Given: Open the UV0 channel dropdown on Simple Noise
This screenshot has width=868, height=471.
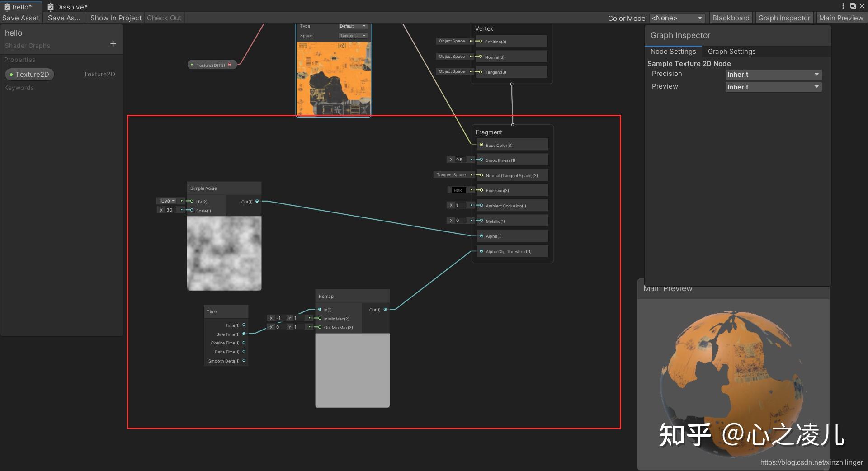Looking at the screenshot, I should tap(167, 201).
